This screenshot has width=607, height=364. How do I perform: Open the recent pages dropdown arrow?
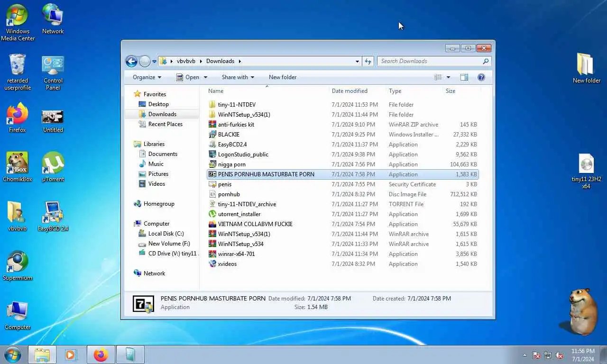154,62
